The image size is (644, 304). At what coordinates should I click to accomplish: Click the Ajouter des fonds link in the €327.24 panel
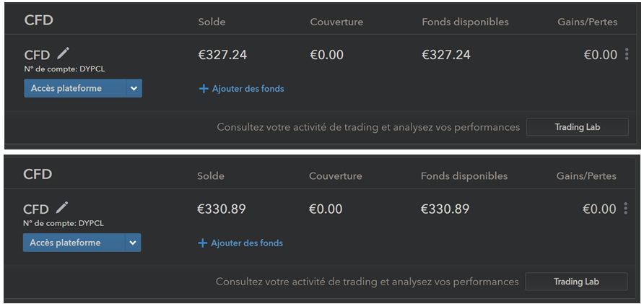248,89
